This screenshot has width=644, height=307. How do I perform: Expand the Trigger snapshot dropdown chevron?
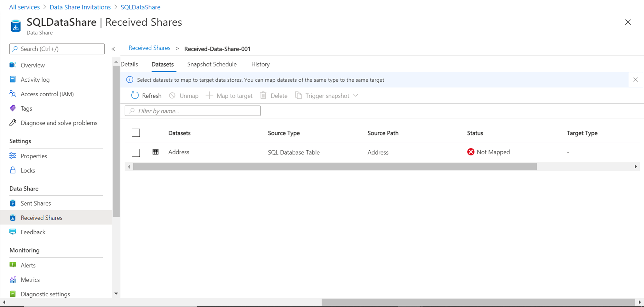point(356,96)
